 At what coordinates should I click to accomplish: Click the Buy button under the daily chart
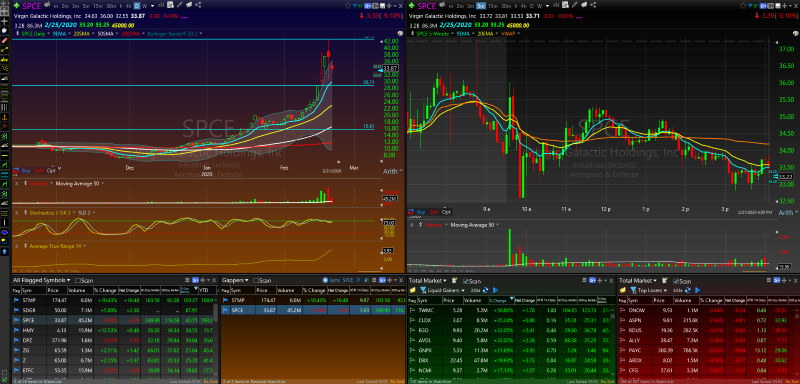pyautogui.click(x=26, y=170)
